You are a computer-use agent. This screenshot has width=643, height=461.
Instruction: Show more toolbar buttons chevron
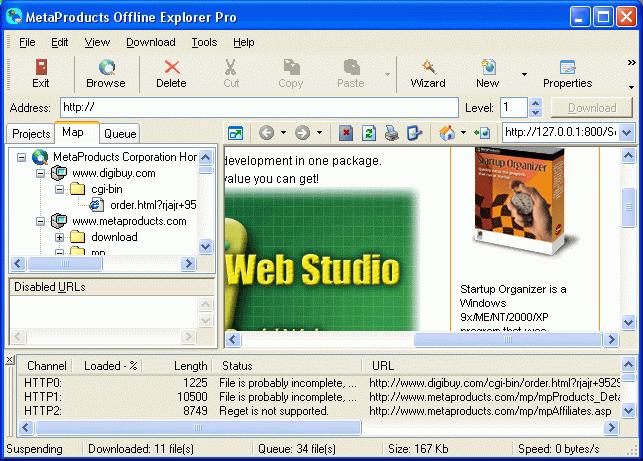[632, 62]
